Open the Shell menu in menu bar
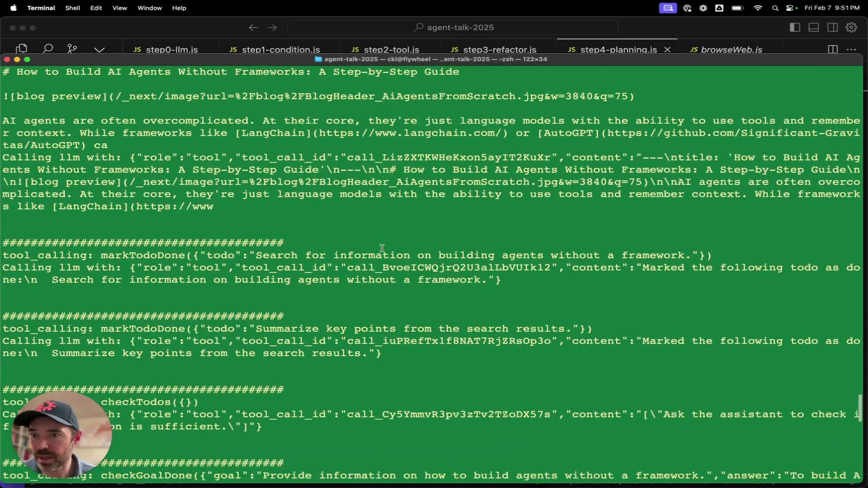 pos(72,8)
